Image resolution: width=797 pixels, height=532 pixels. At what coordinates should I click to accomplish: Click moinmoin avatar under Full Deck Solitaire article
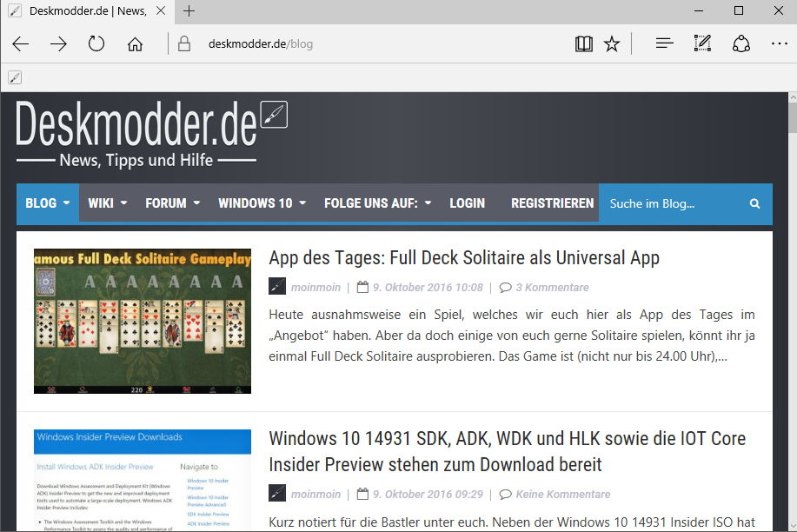277,286
